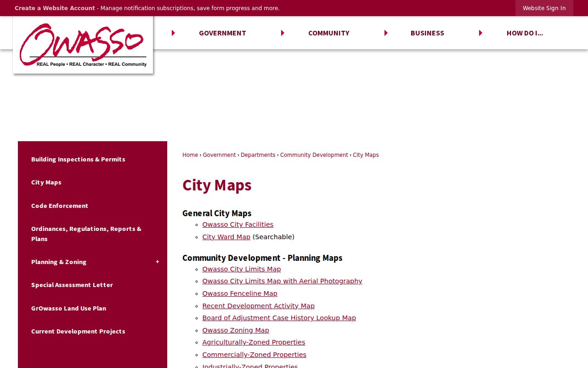Expand the Planning & Zoning submenu
Viewport: 588px width, 368px height.
[x=157, y=262]
